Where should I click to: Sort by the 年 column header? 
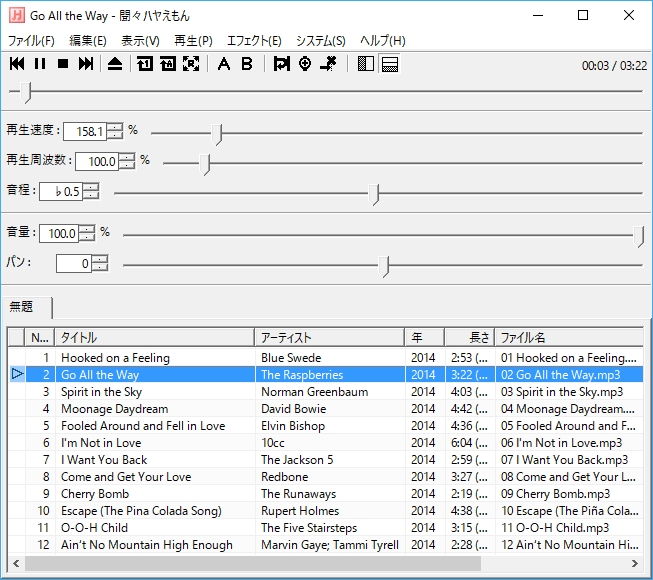425,337
